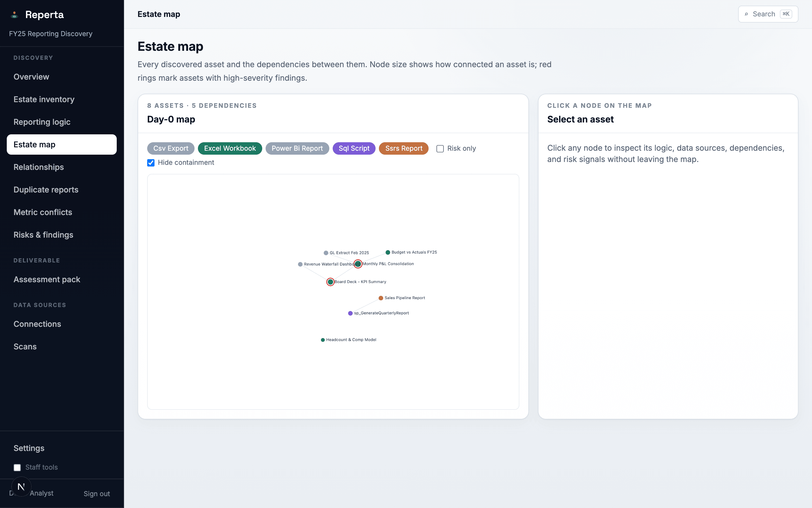Uncheck Hide containment
812x508 pixels.
151,163
